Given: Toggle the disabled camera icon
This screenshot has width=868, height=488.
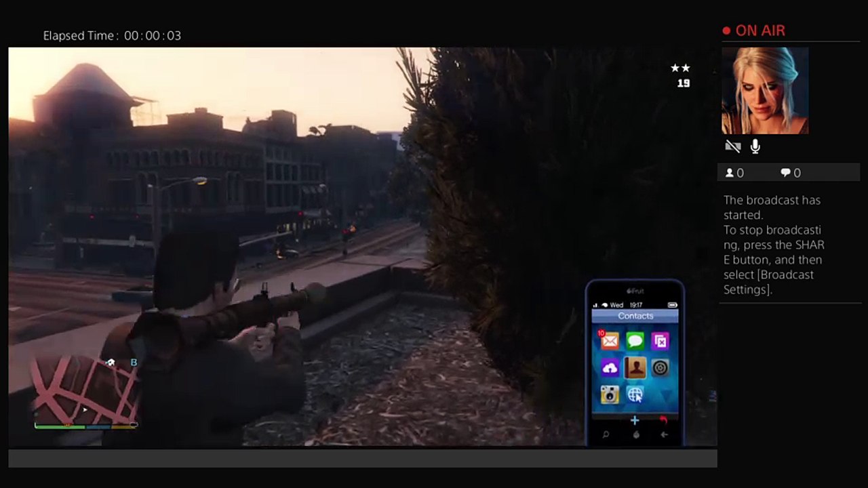Looking at the screenshot, I should pyautogui.click(x=732, y=146).
